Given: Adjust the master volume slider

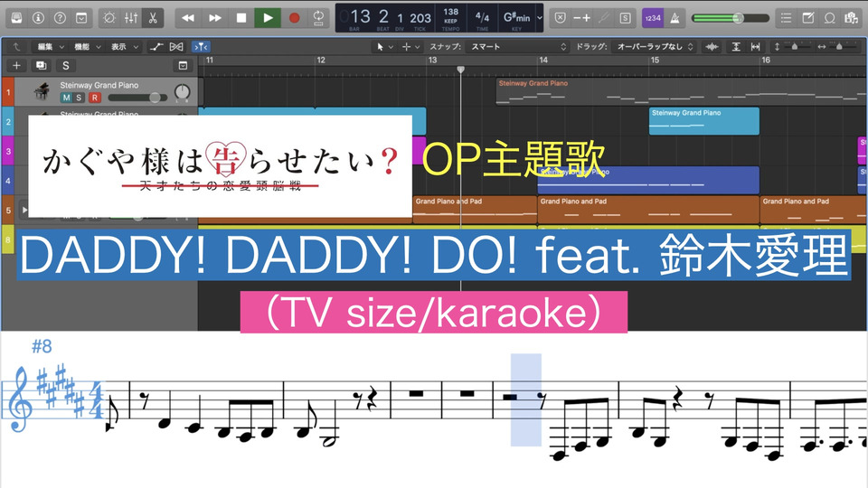Looking at the screenshot, I should pyautogui.click(x=737, y=17).
